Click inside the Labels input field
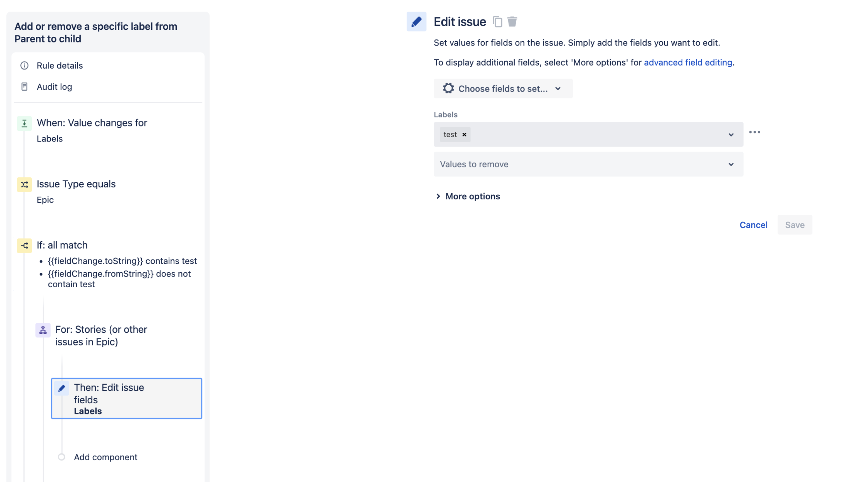This screenshot has width=868, height=501. (x=589, y=134)
